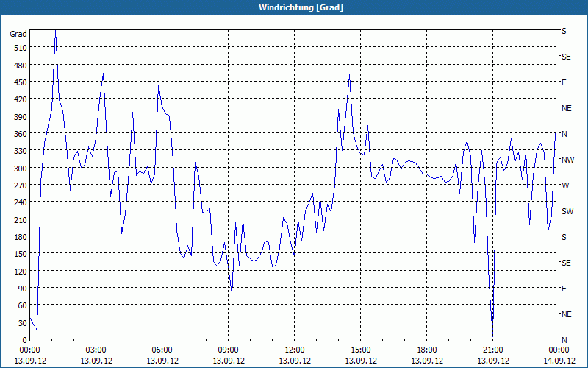Click the 510 value on the y-axis
The image size is (588, 368).
[x=21, y=48]
